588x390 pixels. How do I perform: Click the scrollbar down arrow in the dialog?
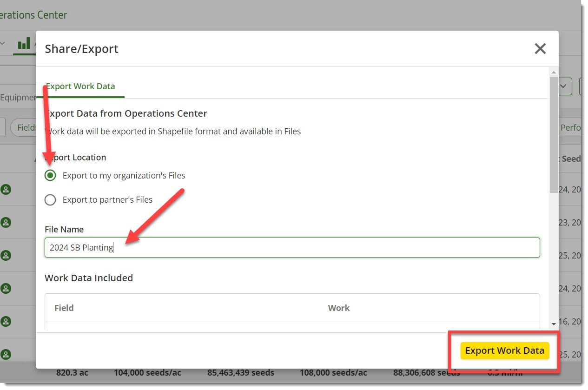coord(554,324)
